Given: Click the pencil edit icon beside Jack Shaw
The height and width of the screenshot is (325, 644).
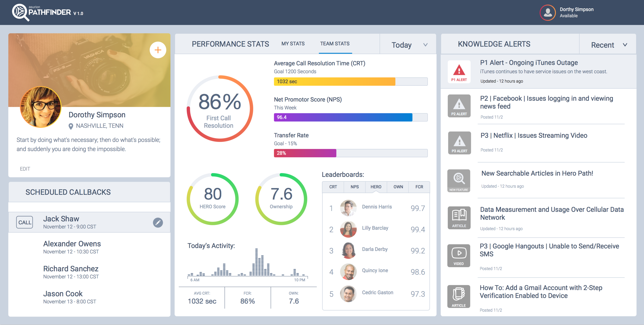Looking at the screenshot, I should pos(158,222).
